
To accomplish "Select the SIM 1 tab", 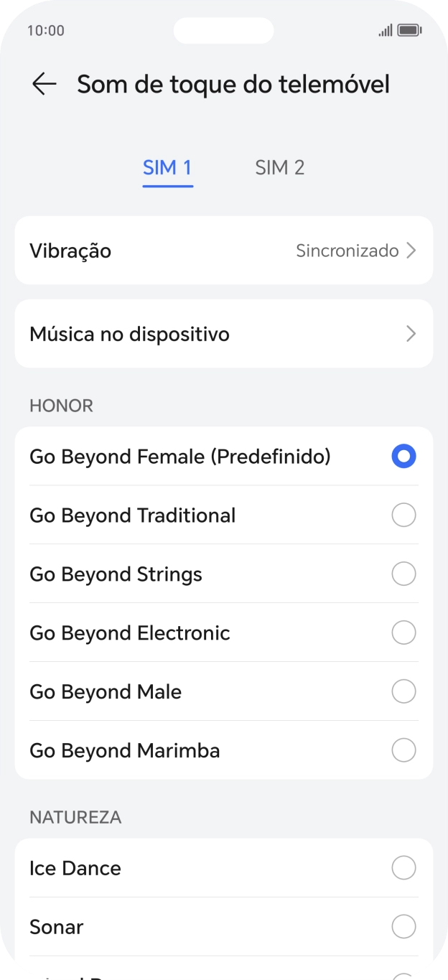I will [167, 167].
